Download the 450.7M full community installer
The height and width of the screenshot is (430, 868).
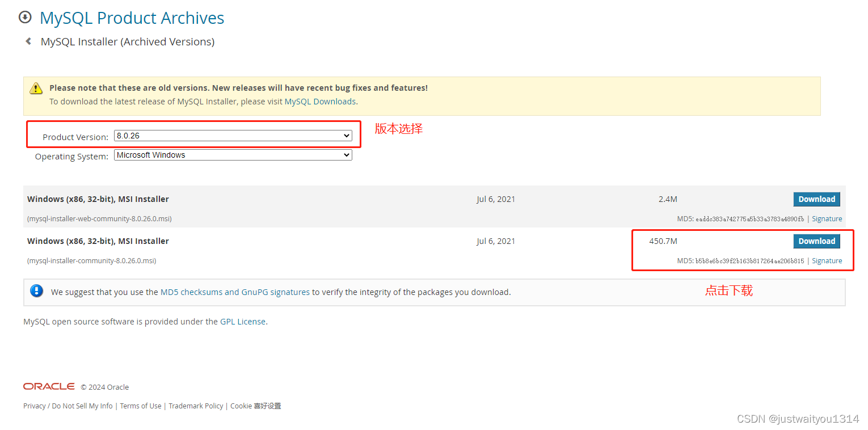coord(816,241)
